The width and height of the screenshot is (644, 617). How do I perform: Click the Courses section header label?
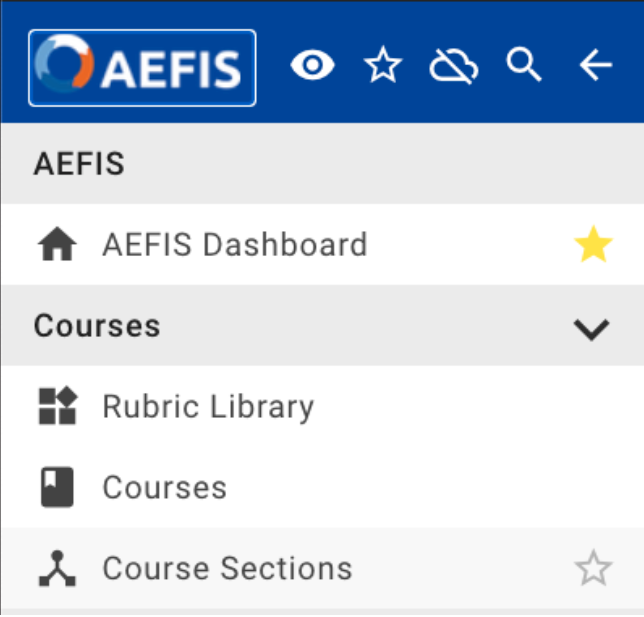tap(97, 326)
